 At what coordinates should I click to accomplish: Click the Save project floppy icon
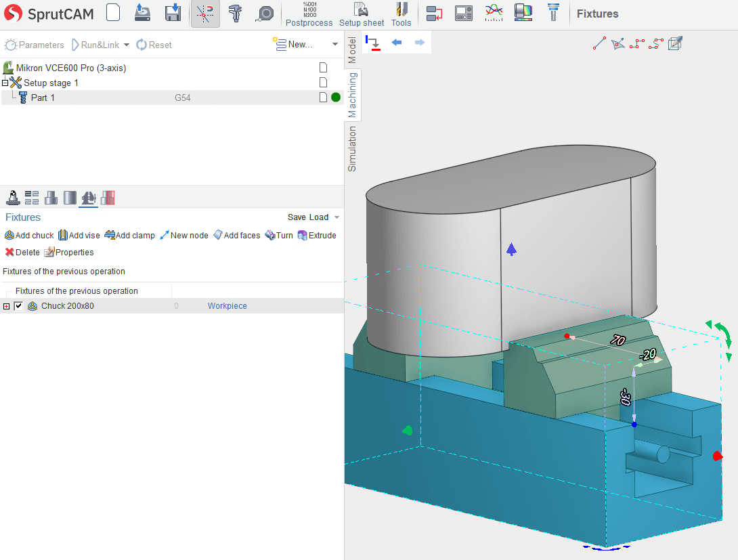click(x=173, y=14)
